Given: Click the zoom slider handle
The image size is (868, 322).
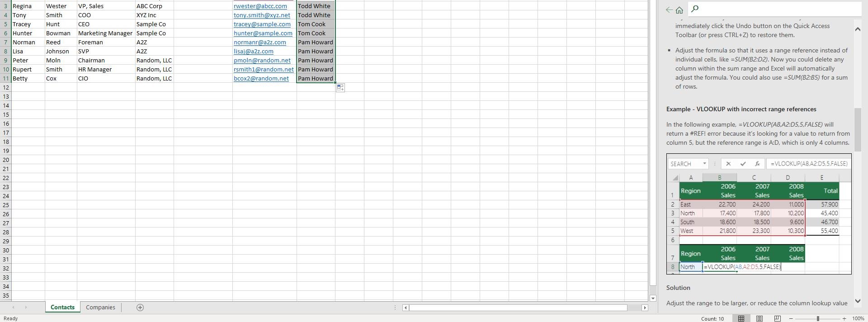Looking at the screenshot, I should [x=818, y=318].
